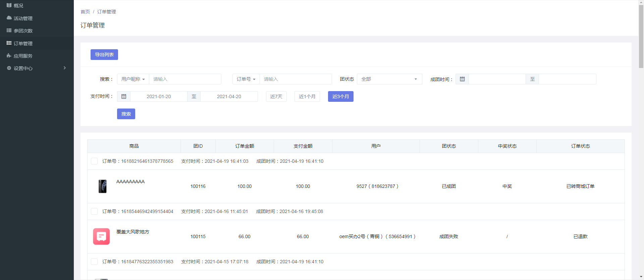Click the 已退款 order status

coord(581,236)
